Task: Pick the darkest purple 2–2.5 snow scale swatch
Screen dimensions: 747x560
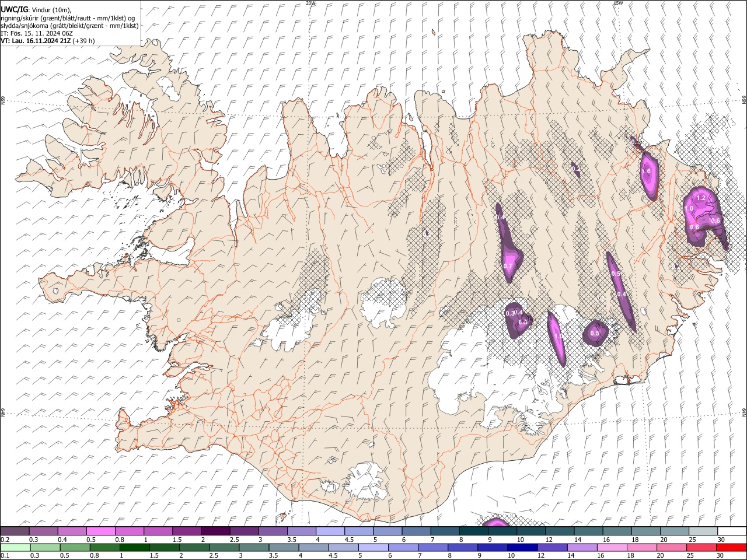Action: pyautogui.click(x=215, y=531)
